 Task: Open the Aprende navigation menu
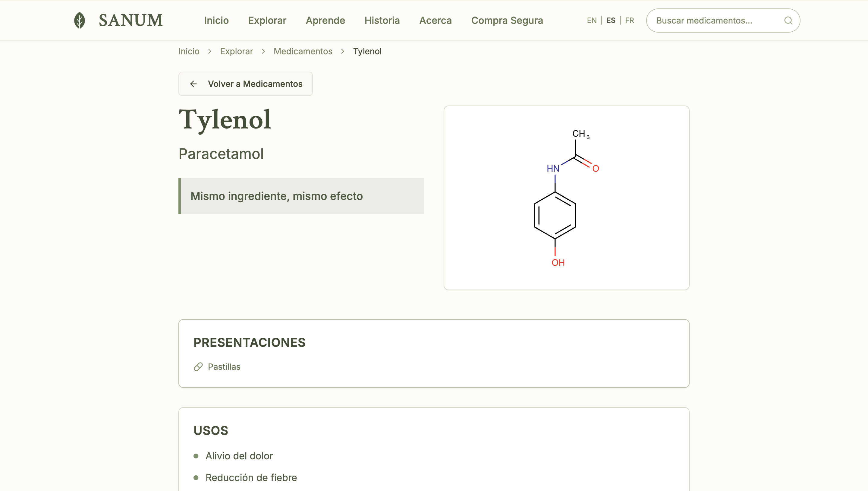[x=325, y=20]
